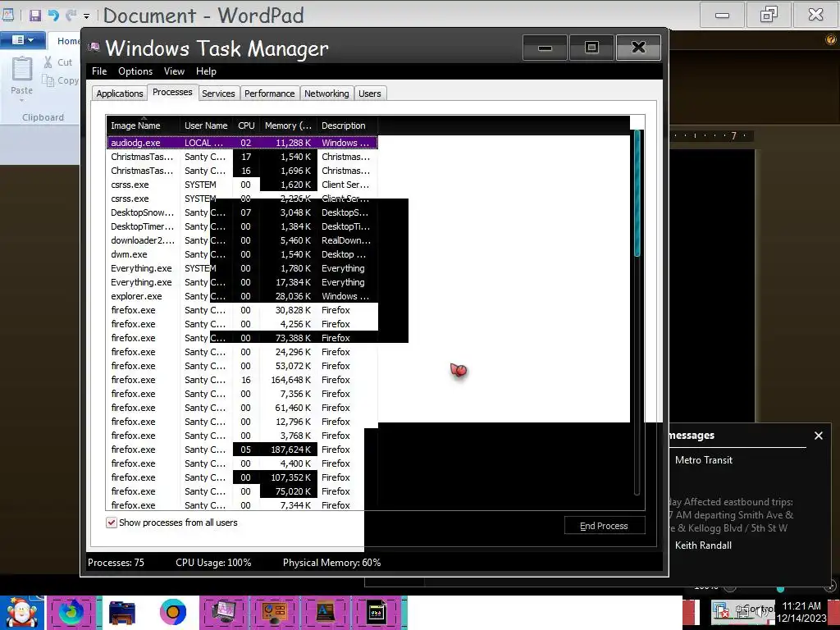Image resolution: width=840 pixels, height=630 pixels.
Task: Select firefox.exe row using 164,648 K
Action: pyautogui.click(x=242, y=380)
